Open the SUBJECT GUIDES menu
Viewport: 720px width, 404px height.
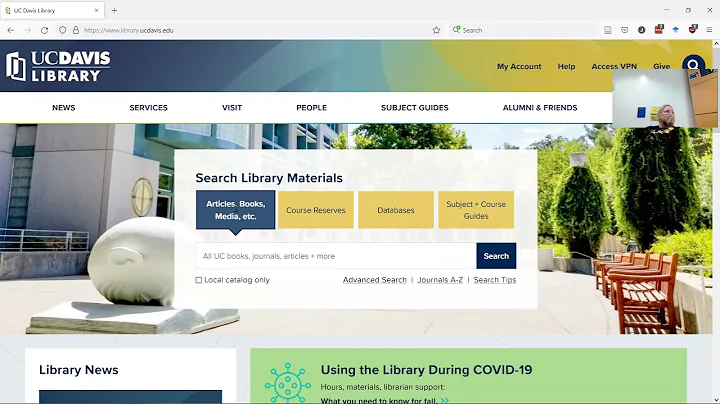coord(415,108)
